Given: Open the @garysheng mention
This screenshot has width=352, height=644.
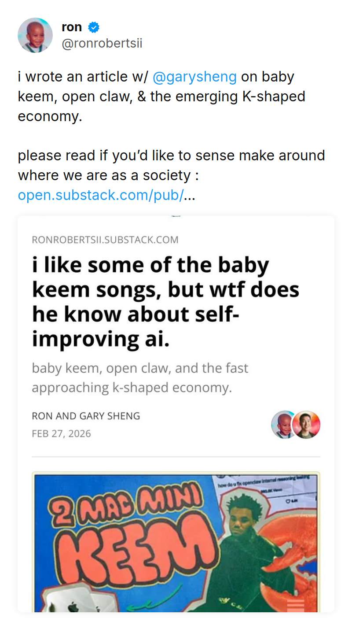Looking at the screenshot, I should point(194,77).
